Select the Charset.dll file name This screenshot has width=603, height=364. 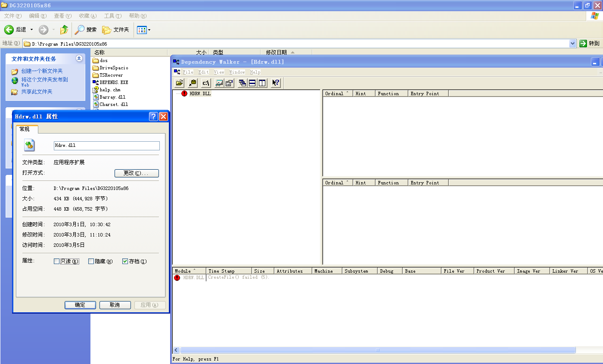114,104
